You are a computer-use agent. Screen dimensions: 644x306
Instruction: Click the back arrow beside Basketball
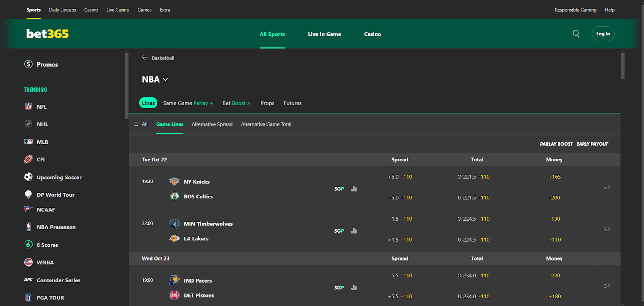(x=144, y=58)
